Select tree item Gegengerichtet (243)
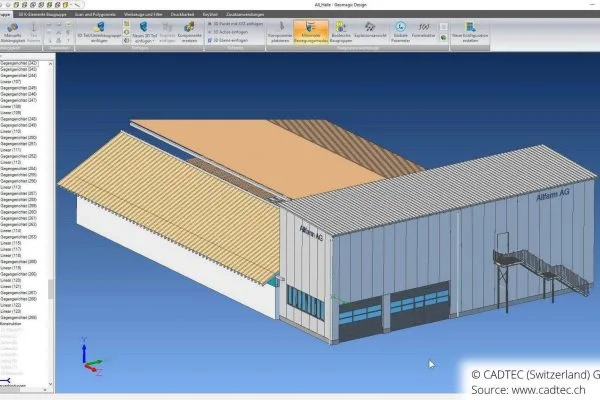Screen dimensions: 600x400 click(x=19, y=69)
